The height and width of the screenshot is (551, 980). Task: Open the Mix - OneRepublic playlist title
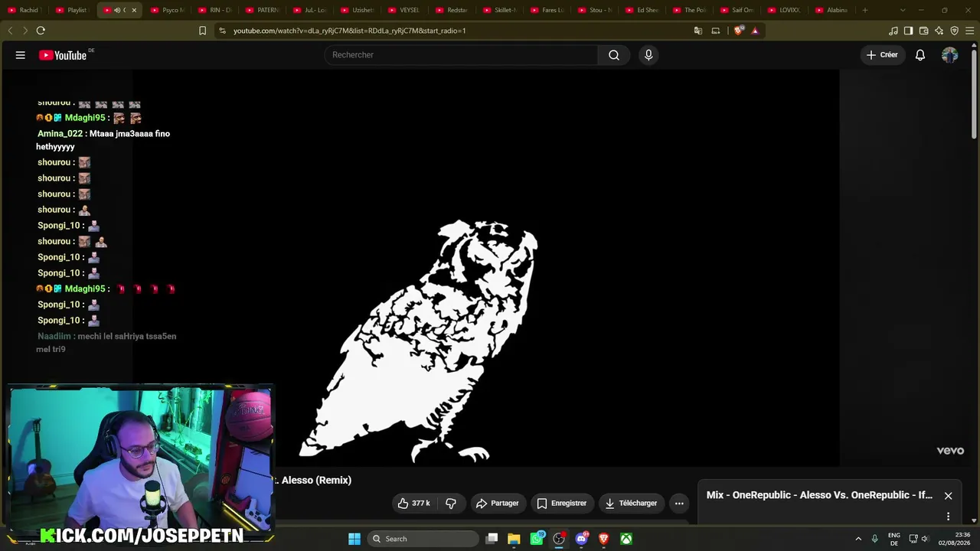[x=819, y=495]
